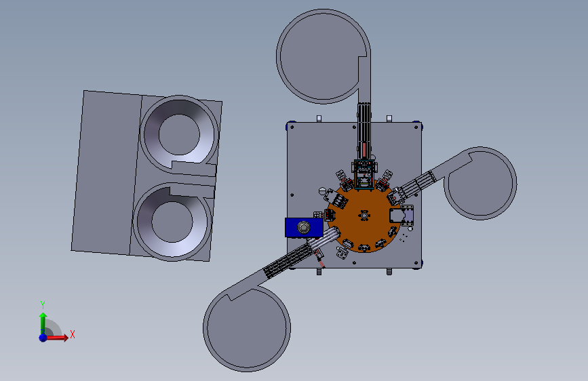Click the blue Z axis ball of triad
The width and height of the screenshot is (588, 381).
click(x=43, y=338)
